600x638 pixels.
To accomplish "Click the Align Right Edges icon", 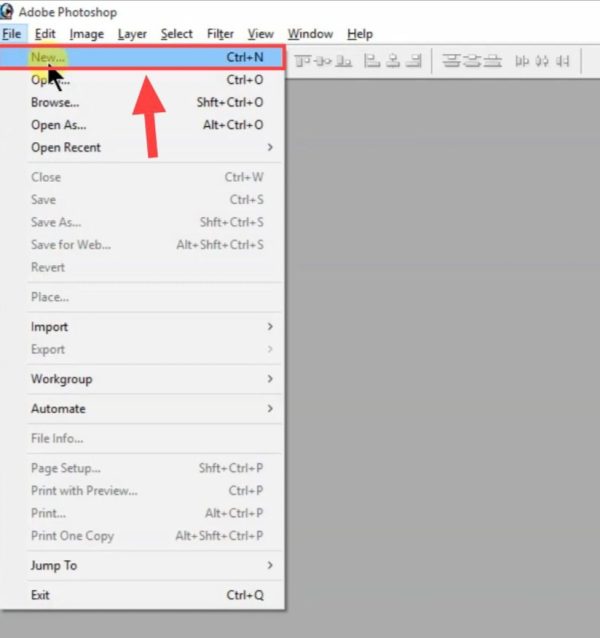I will pyautogui.click(x=414, y=61).
